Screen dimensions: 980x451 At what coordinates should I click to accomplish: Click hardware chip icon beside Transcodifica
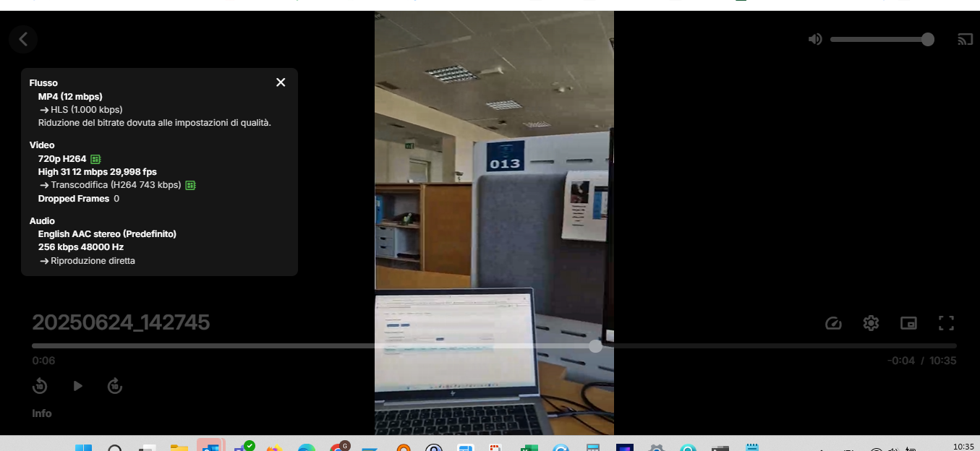(191, 185)
